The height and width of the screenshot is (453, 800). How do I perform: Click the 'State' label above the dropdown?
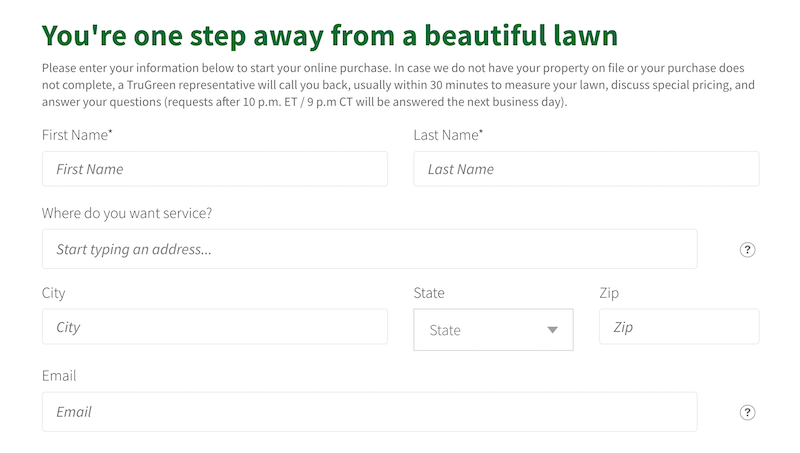[x=429, y=293]
